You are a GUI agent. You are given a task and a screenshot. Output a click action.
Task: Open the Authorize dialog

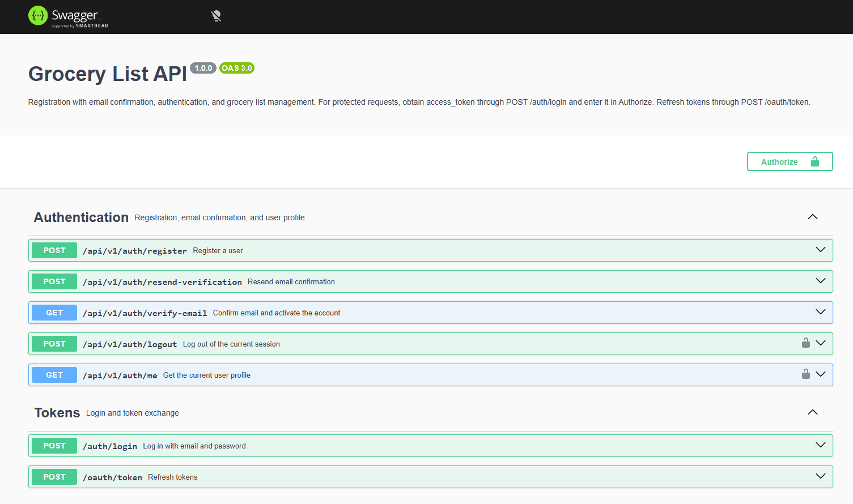(790, 161)
